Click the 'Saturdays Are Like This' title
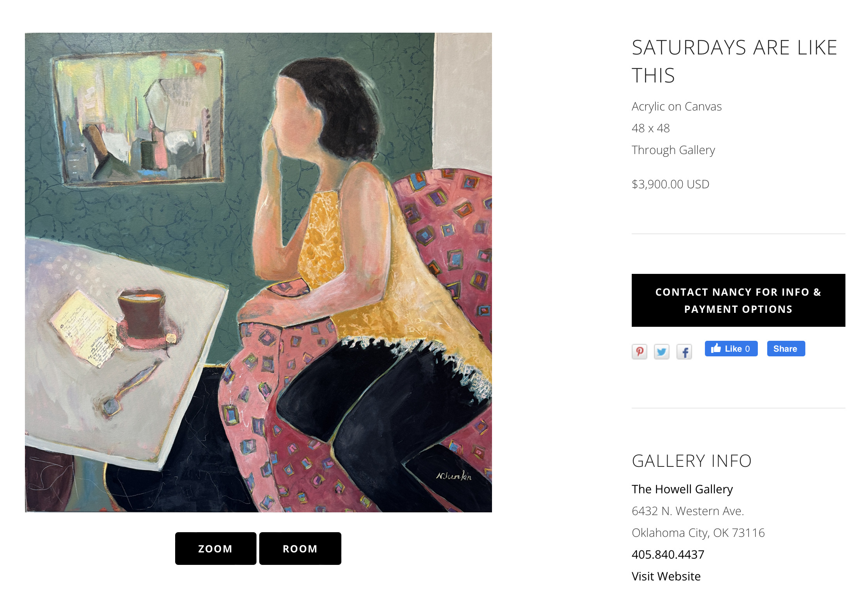Viewport: 868px width, 603px height. [734, 61]
